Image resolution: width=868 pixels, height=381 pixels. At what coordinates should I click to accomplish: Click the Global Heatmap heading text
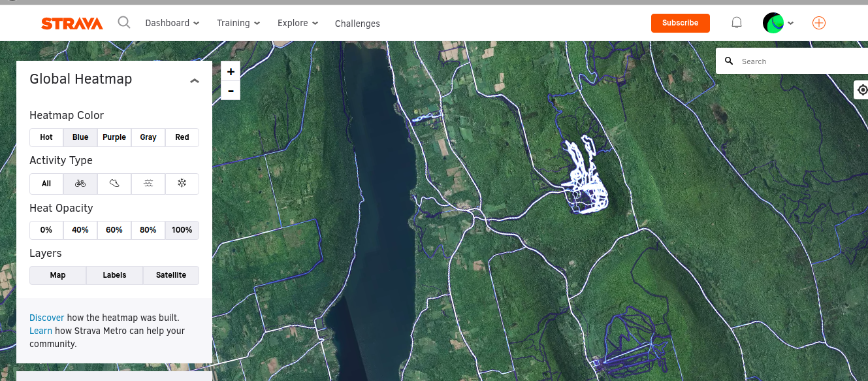point(81,79)
